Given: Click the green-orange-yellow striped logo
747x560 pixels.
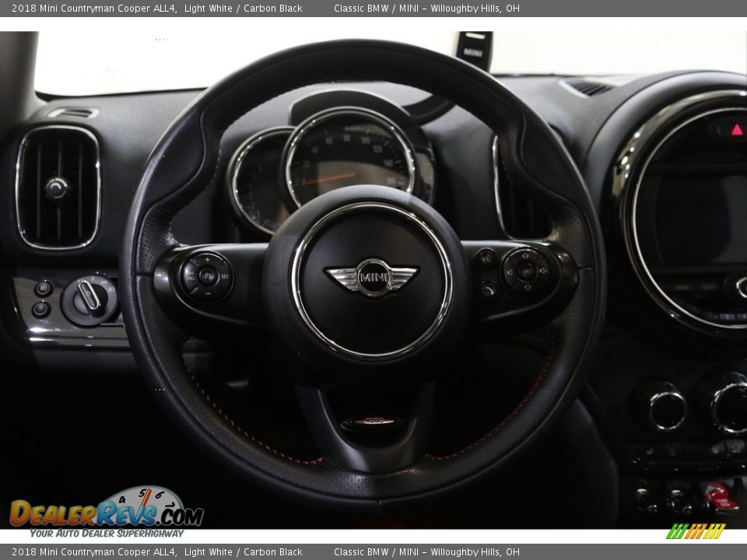Looking at the screenshot, I should 696,531.
